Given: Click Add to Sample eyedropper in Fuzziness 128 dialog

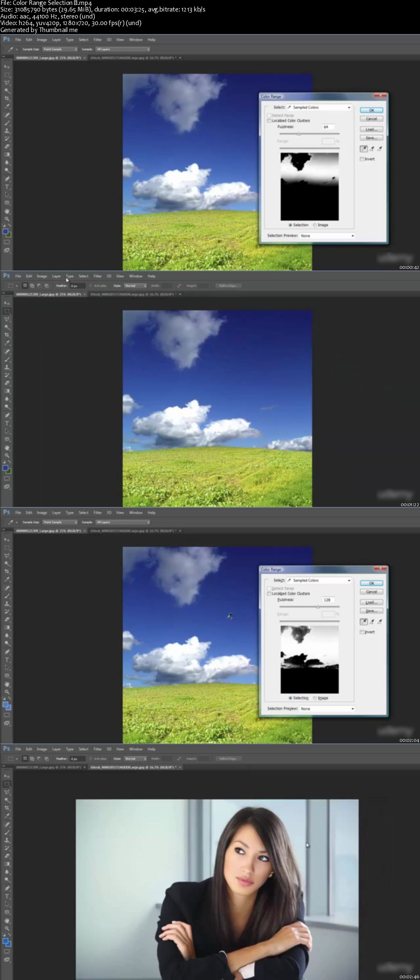Looking at the screenshot, I should (372, 622).
